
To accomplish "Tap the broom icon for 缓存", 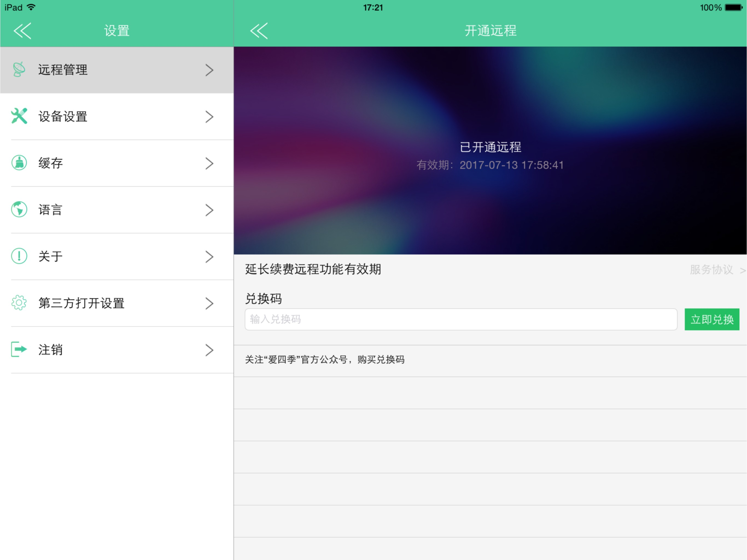I will [19, 163].
